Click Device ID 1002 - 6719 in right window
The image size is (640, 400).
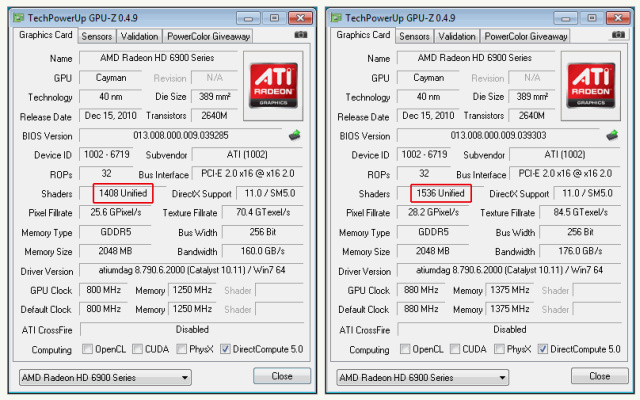(424, 154)
